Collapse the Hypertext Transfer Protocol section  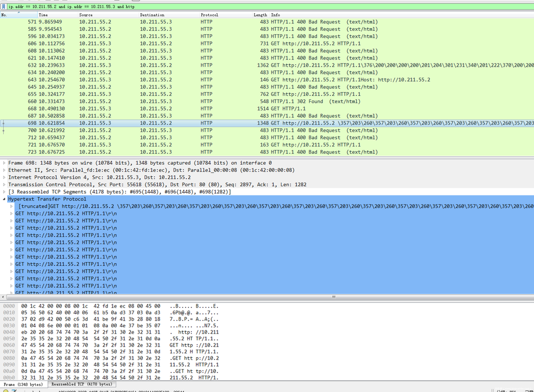4,199
